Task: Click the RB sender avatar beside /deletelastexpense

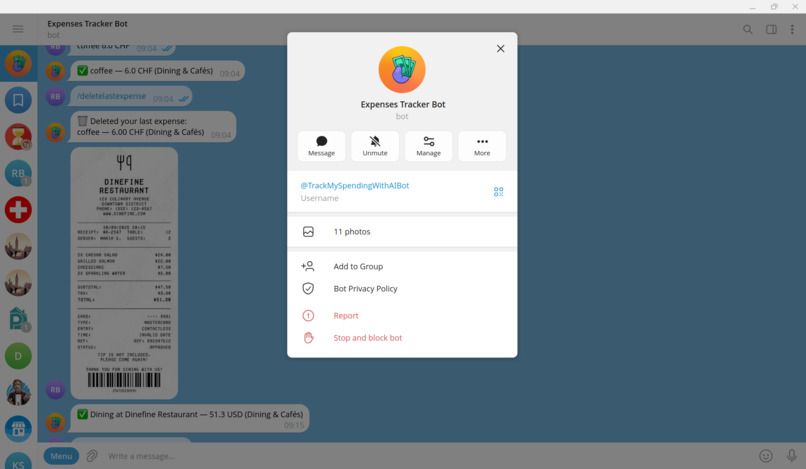Action: 56,96
